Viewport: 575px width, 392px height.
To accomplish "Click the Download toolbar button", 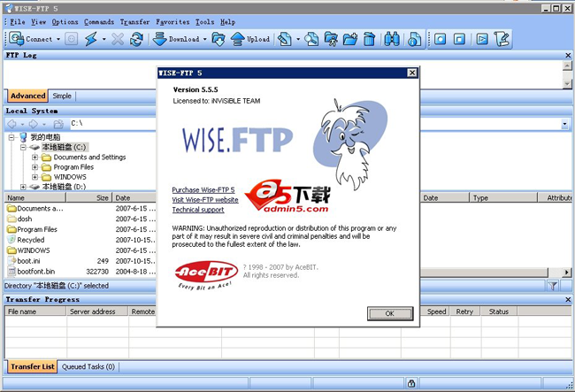I will pos(176,39).
